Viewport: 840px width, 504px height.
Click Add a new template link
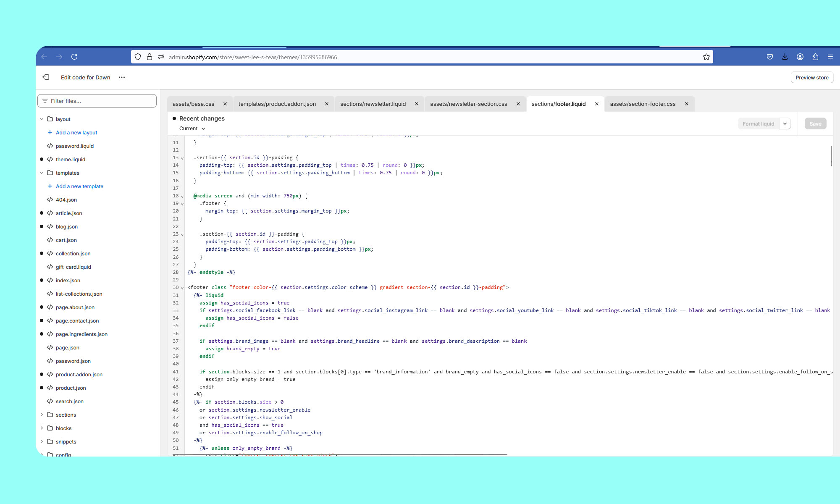[79, 186]
